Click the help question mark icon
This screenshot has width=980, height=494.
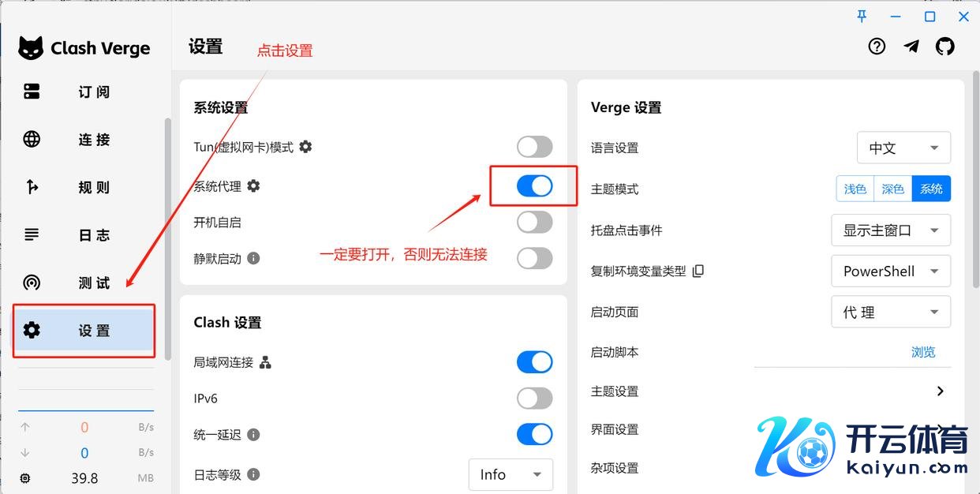[x=877, y=47]
